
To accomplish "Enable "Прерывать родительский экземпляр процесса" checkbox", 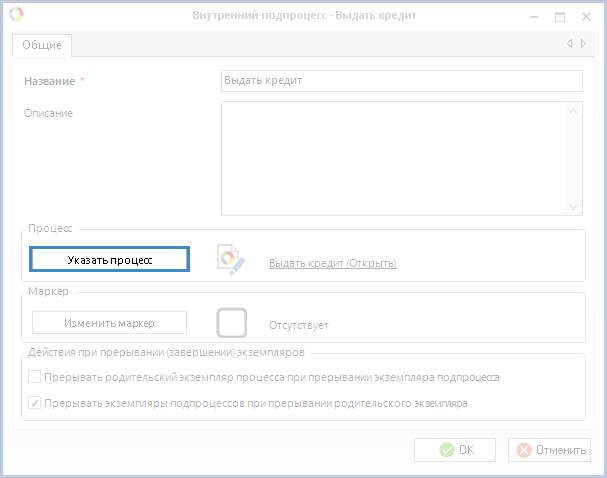I will (35, 378).
